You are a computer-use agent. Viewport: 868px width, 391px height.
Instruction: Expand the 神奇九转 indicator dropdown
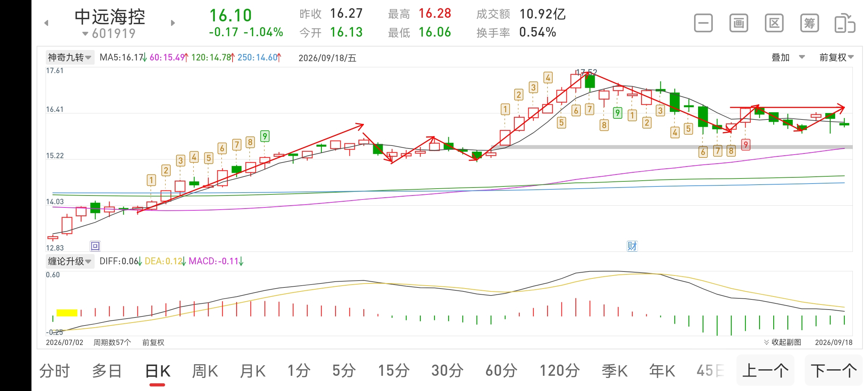click(70, 57)
